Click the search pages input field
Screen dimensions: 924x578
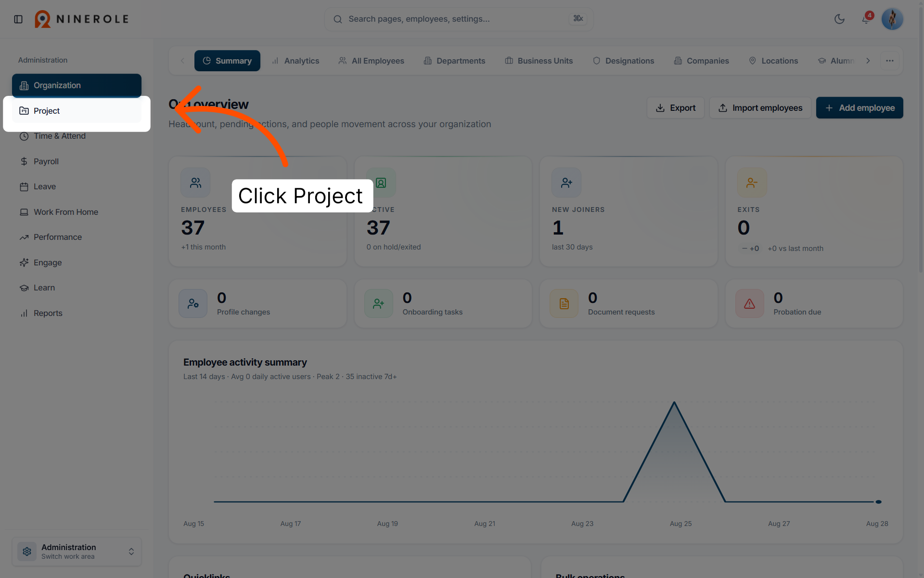point(459,19)
